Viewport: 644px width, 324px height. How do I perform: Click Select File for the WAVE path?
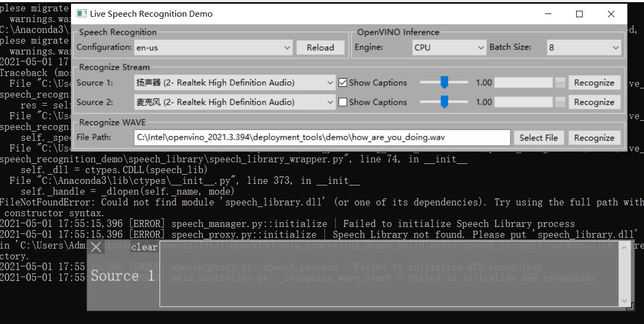(x=538, y=137)
